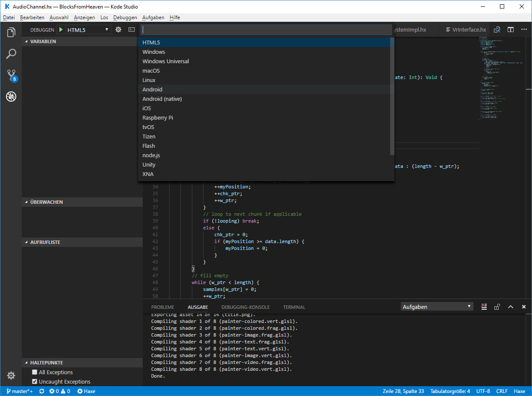Unlock output scrolling with the padlock icon

497,306
